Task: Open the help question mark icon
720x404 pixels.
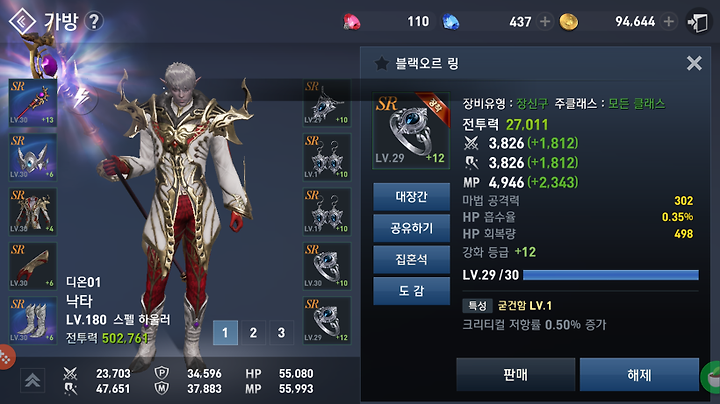Action: pos(94,21)
